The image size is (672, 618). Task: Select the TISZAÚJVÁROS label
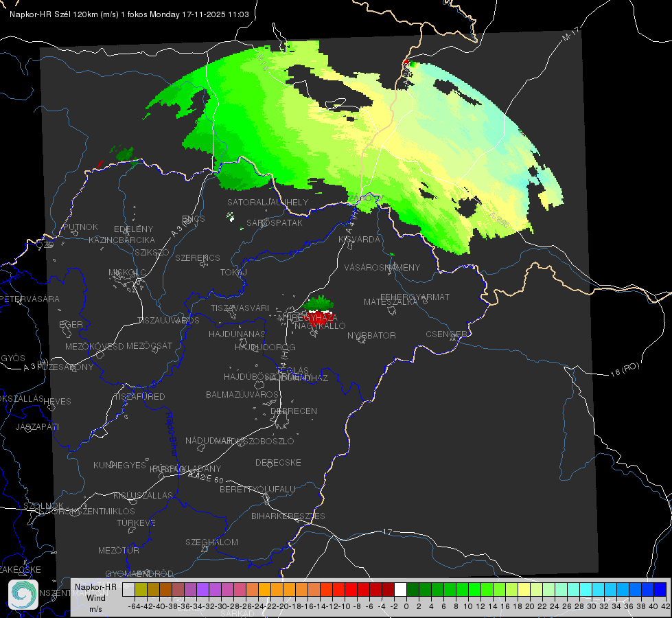(x=168, y=321)
